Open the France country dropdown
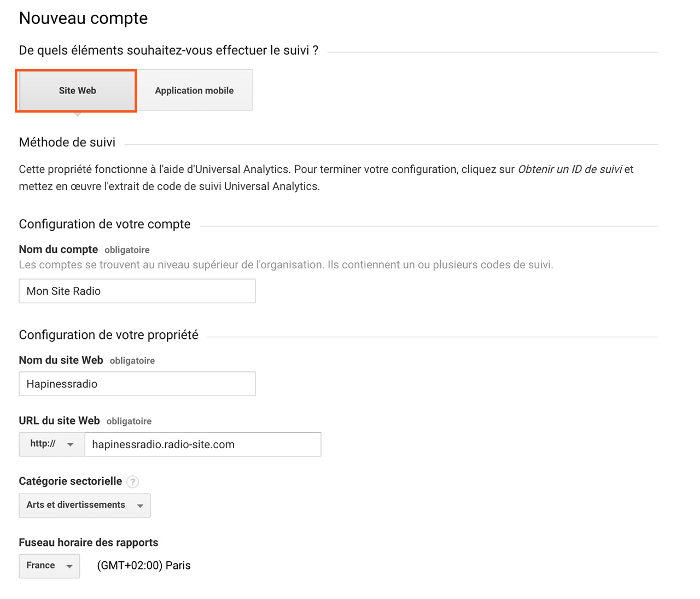This screenshot has width=700, height=599. (49, 566)
